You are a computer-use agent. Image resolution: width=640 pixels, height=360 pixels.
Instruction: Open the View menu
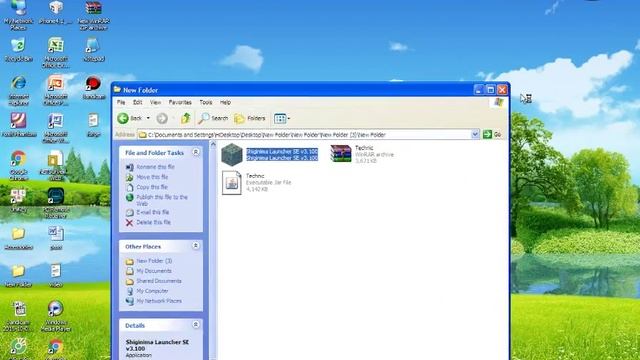click(156, 102)
